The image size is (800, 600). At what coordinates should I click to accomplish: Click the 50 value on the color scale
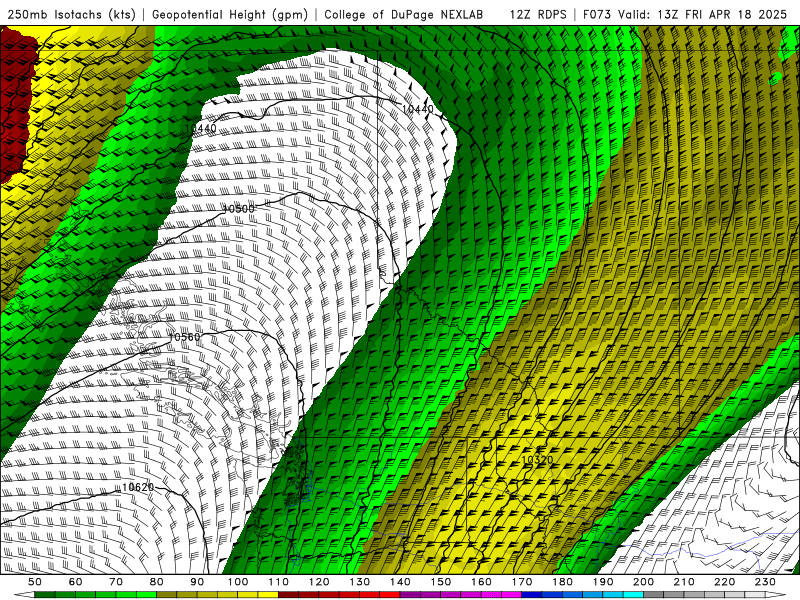click(35, 582)
